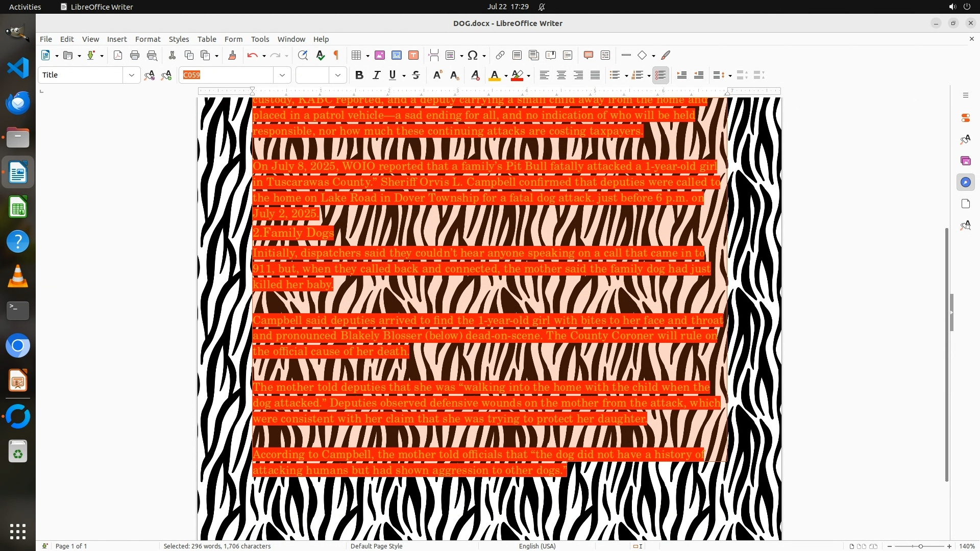Open Find and Replace tool
The width and height of the screenshot is (980, 551).
(303, 55)
